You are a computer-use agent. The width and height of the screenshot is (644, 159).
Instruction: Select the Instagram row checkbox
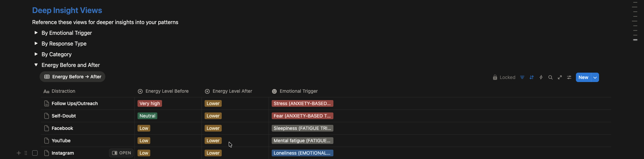[35, 153]
